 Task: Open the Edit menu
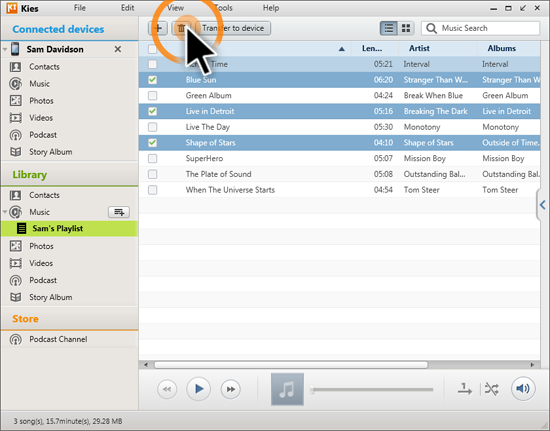(x=128, y=8)
